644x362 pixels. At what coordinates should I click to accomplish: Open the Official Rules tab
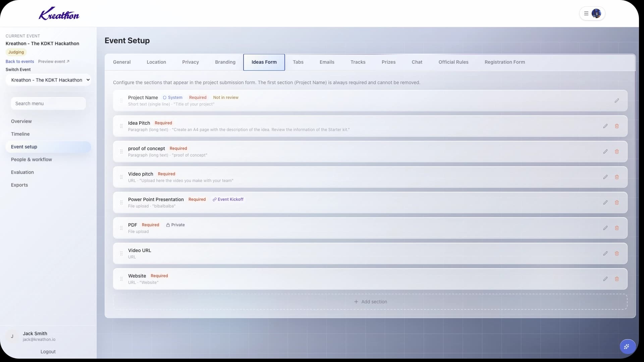click(x=453, y=62)
